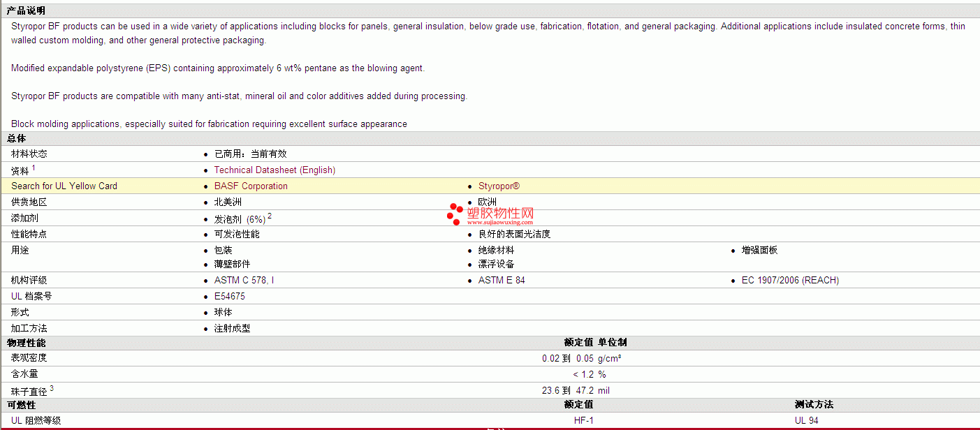Click the density value 0.02 到 0.05

pos(567,358)
